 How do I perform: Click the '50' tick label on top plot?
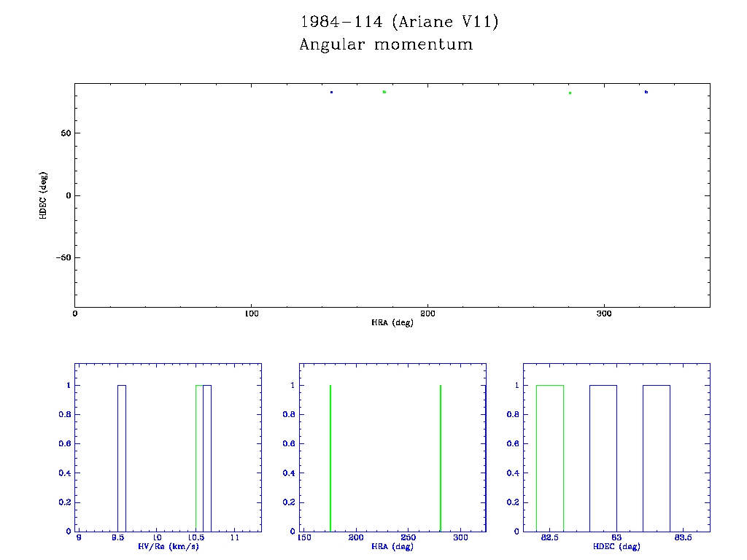click(66, 133)
